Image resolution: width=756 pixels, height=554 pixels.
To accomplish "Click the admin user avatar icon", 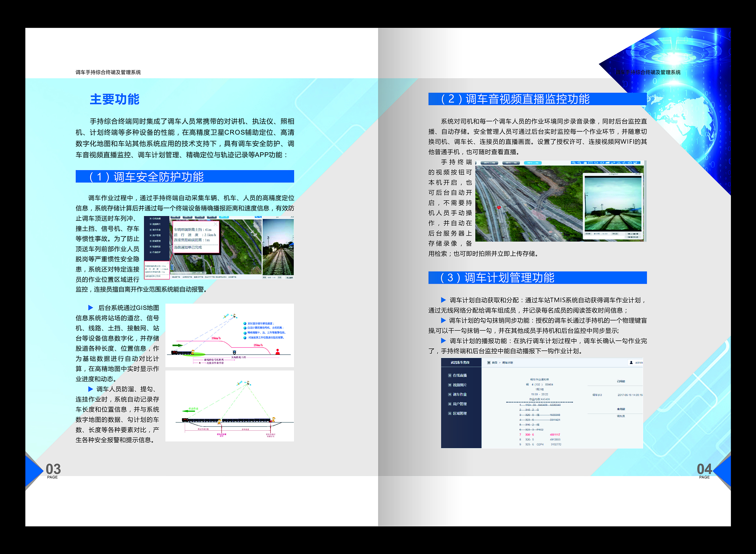I will 631,363.
